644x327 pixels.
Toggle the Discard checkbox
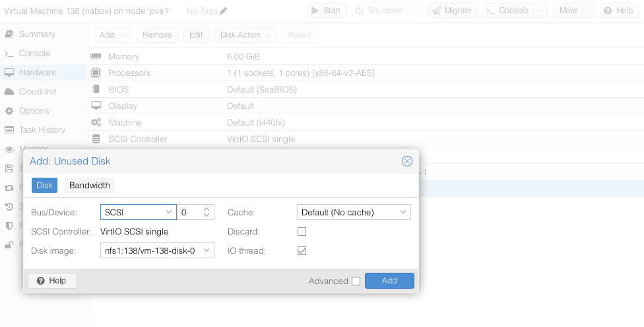[302, 232]
